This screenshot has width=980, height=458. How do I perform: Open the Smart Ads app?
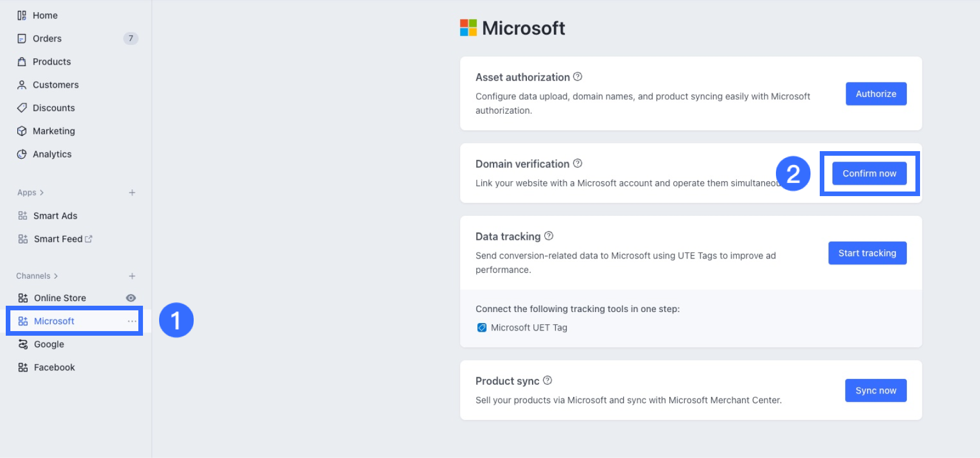(55, 216)
